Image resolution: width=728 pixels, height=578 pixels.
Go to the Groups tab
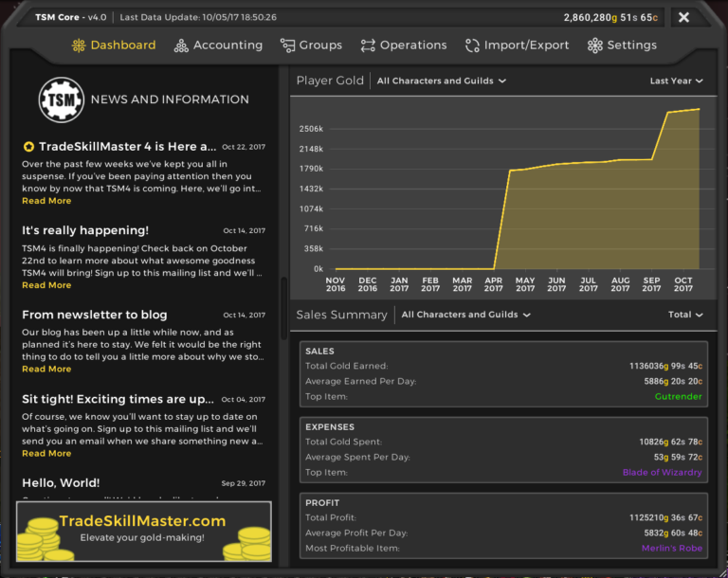coord(311,45)
